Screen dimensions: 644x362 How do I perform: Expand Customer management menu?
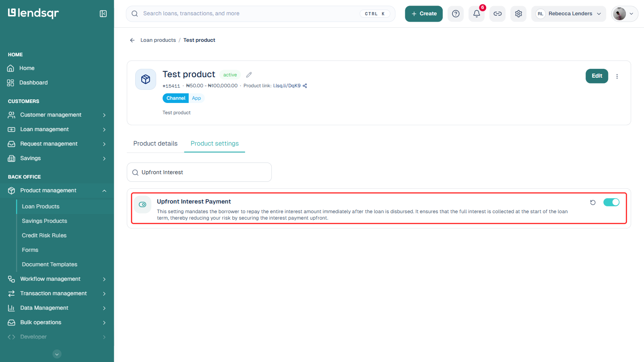[57, 115]
